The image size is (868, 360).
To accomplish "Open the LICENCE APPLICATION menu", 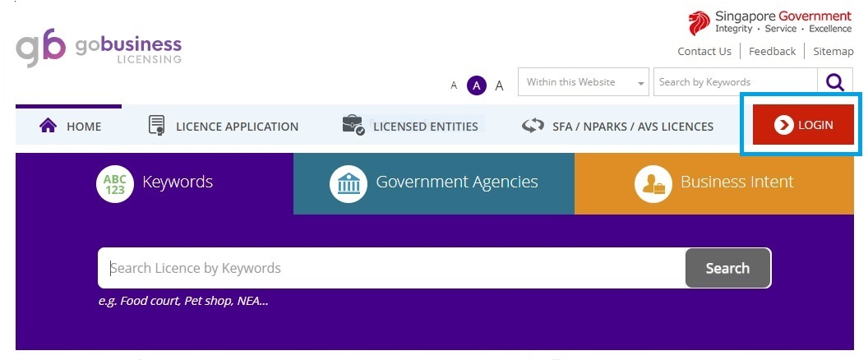I will click(x=224, y=127).
